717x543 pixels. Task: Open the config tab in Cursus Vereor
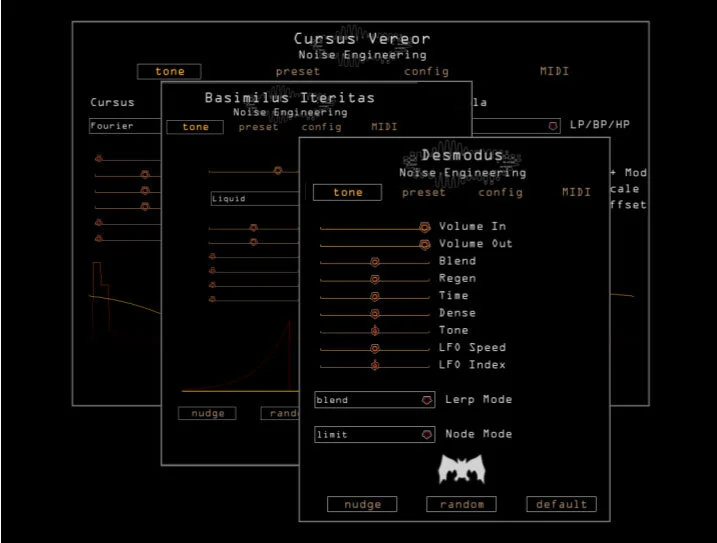(x=426, y=71)
